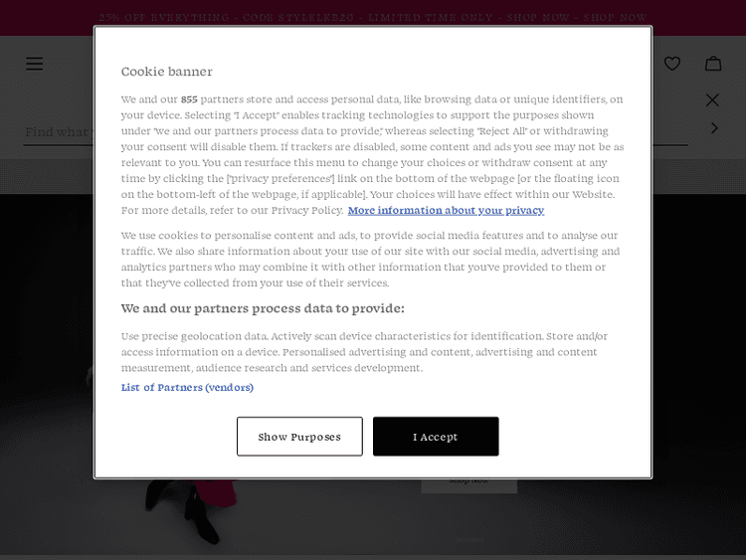Click the "We and our partners process data" heading
Image resolution: width=746 pixels, height=560 pixels.
pos(263,308)
